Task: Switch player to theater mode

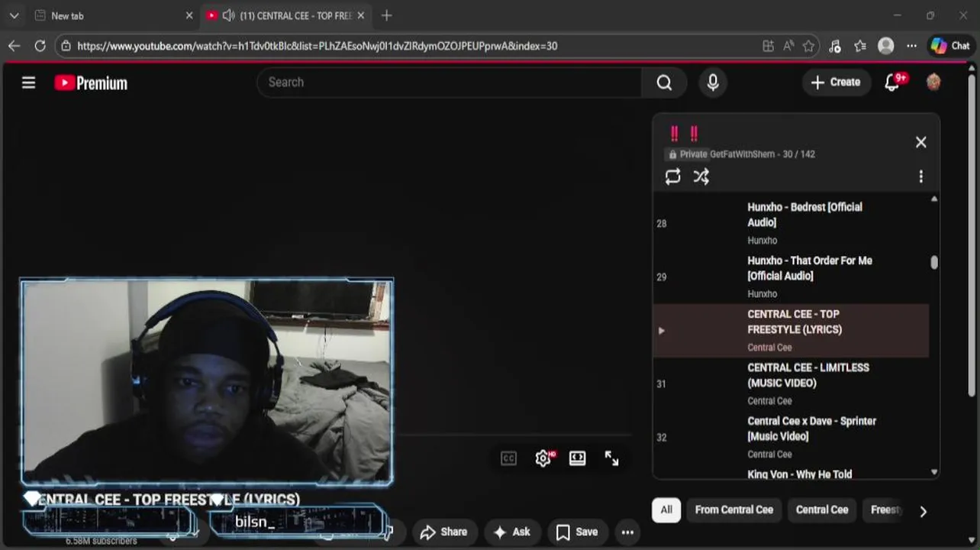Action: tap(577, 458)
